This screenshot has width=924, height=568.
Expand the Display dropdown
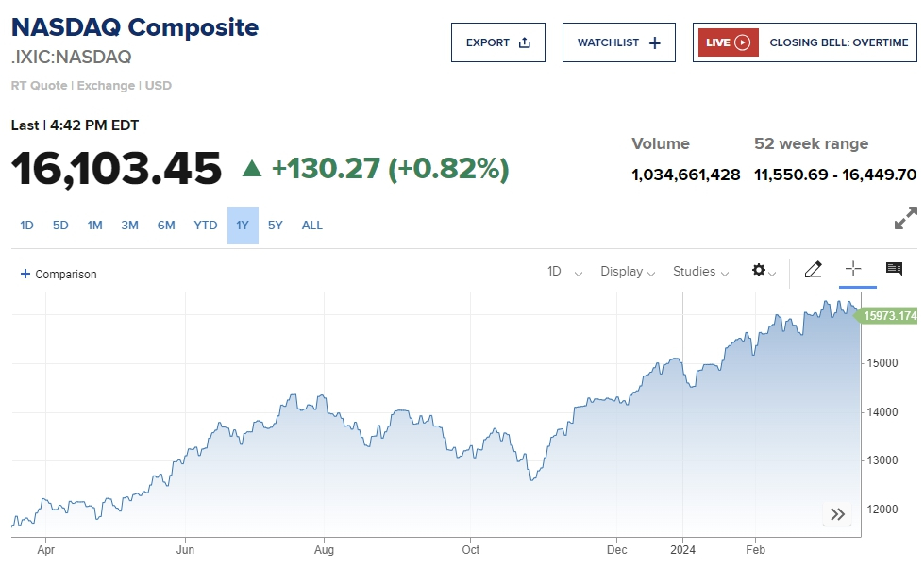(628, 272)
